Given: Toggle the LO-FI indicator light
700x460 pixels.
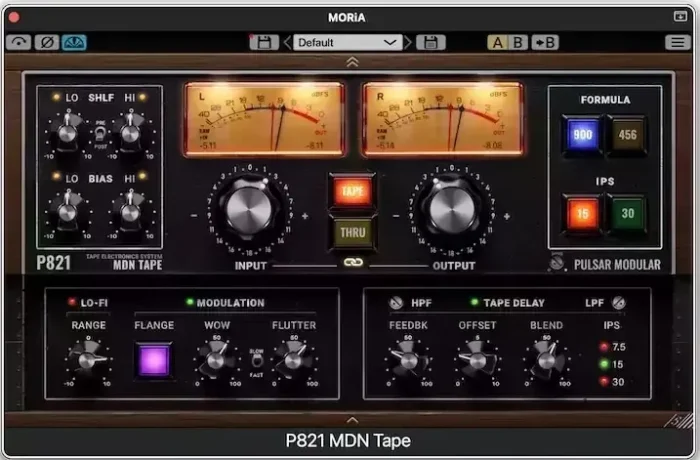Looking at the screenshot, I should pos(71,302).
